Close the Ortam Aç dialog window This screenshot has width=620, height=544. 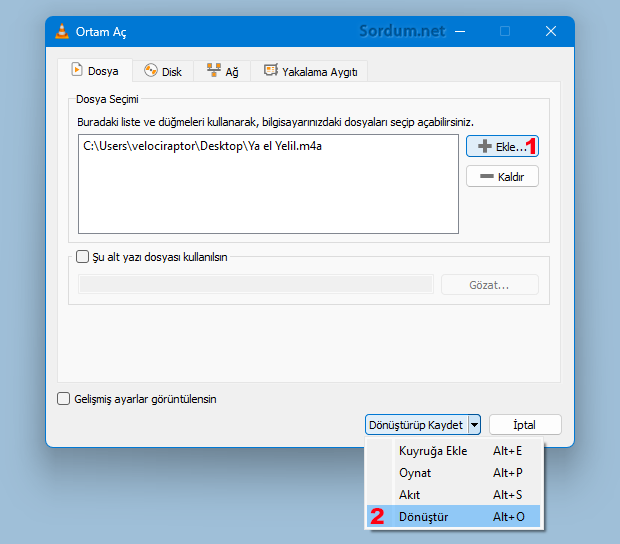pos(550,31)
